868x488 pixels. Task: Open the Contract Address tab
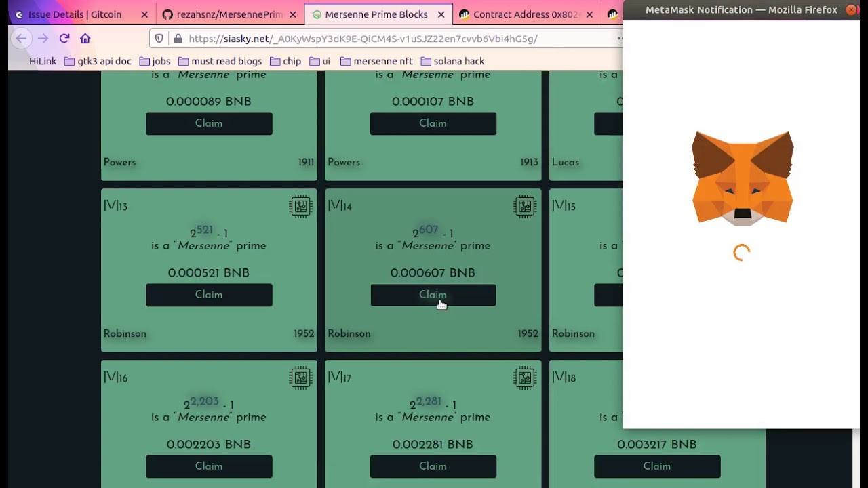[526, 14]
